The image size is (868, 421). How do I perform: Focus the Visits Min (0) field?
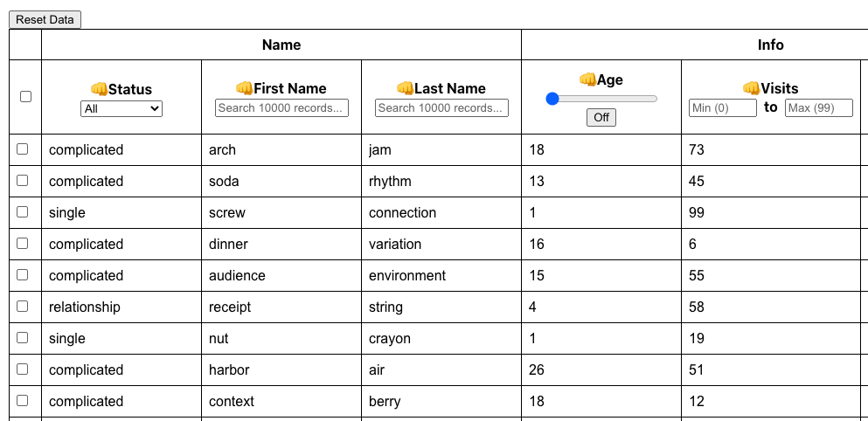pyautogui.click(x=722, y=108)
